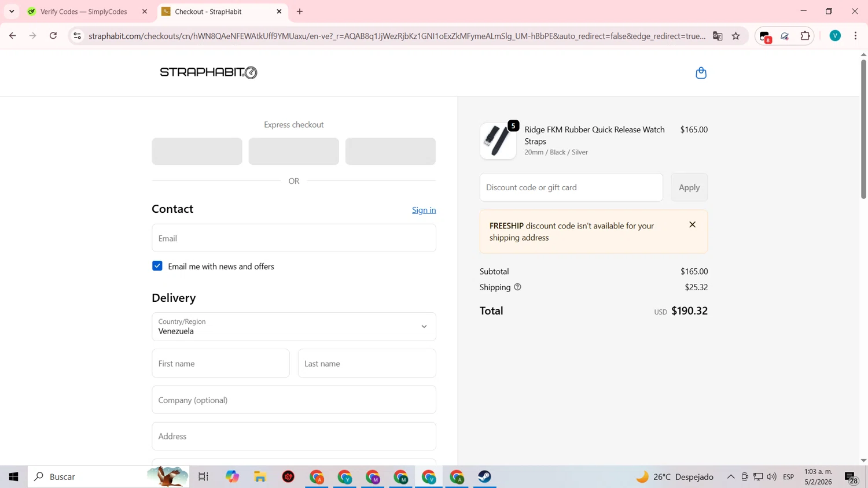Screen dimensions: 868x488
Task: Open a new browser tab
Action: point(300,12)
